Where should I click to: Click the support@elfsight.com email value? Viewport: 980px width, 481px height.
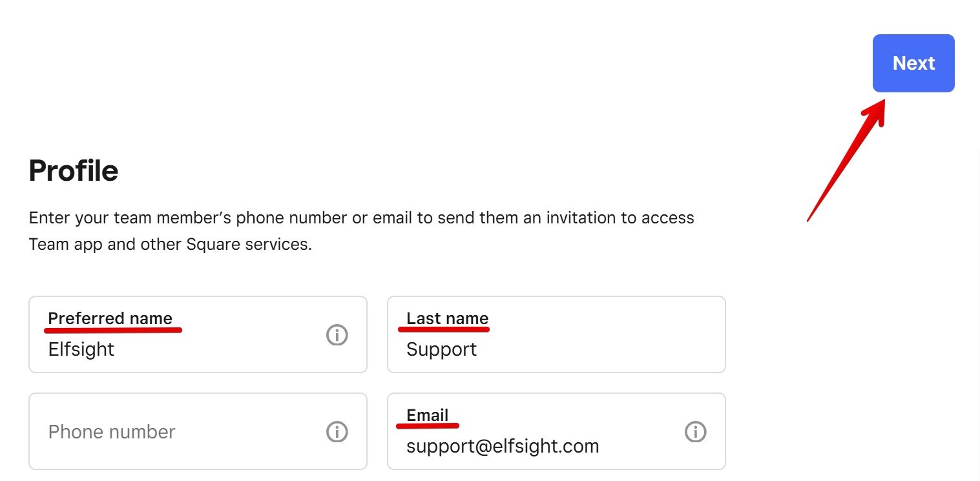point(503,446)
